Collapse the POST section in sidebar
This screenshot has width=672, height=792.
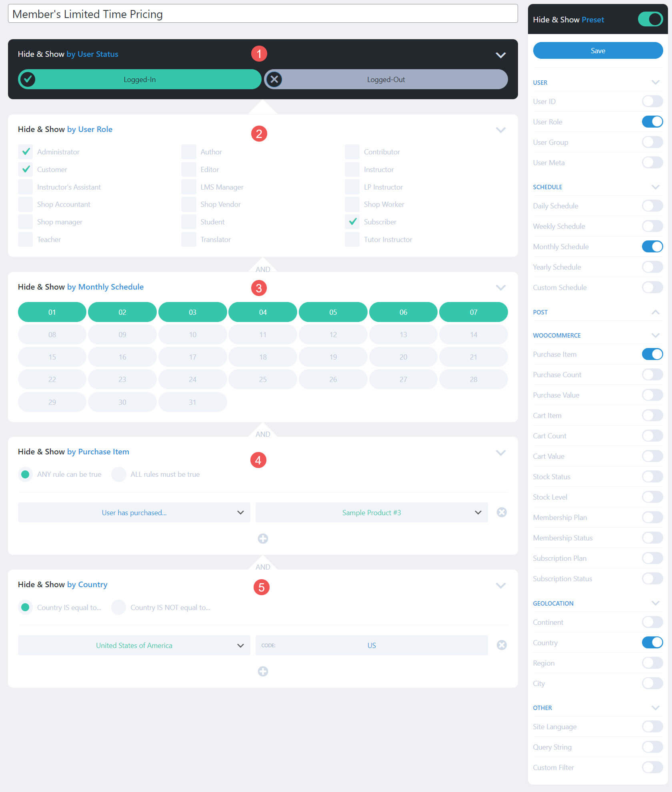click(x=655, y=312)
